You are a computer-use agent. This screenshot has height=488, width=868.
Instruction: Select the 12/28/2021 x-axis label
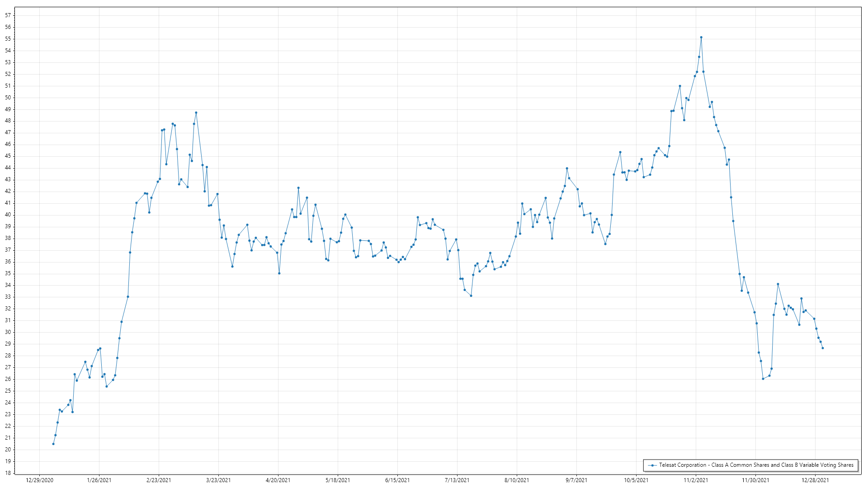(x=815, y=480)
